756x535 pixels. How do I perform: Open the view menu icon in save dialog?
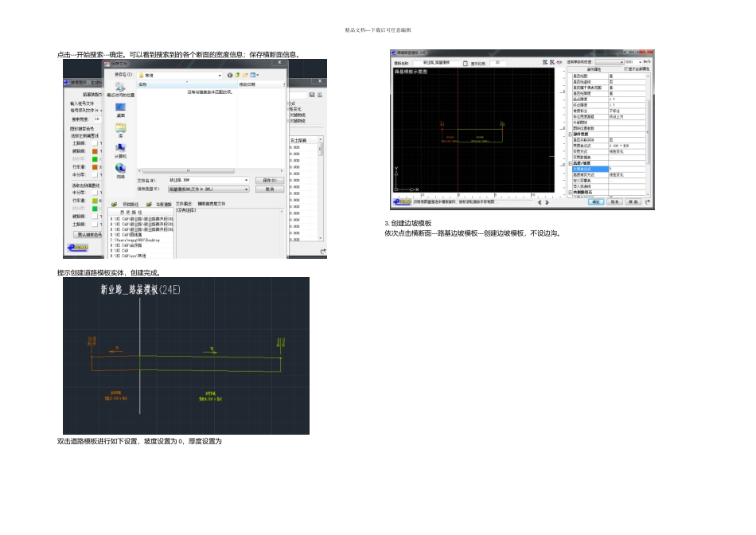coord(253,76)
